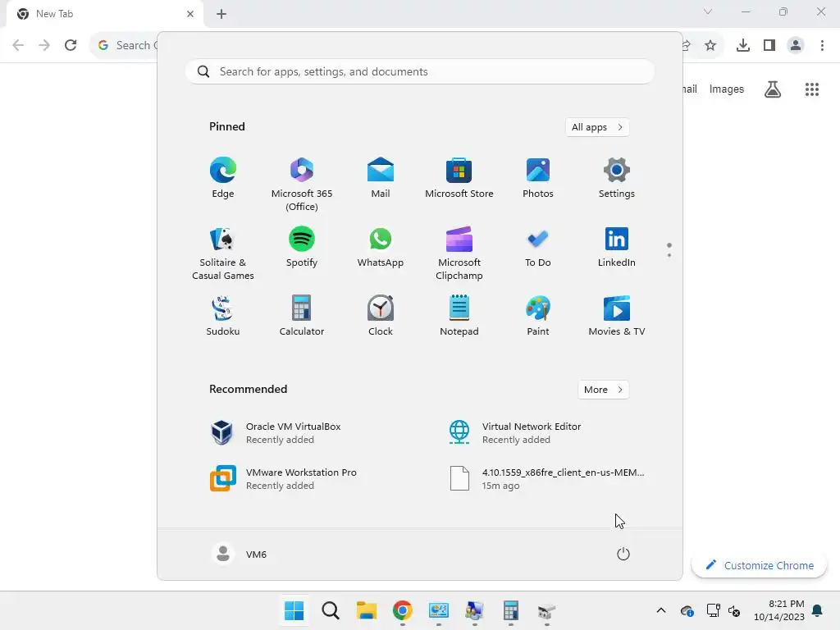
Task: Open Chrome three-dot menu
Action: click(822, 45)
